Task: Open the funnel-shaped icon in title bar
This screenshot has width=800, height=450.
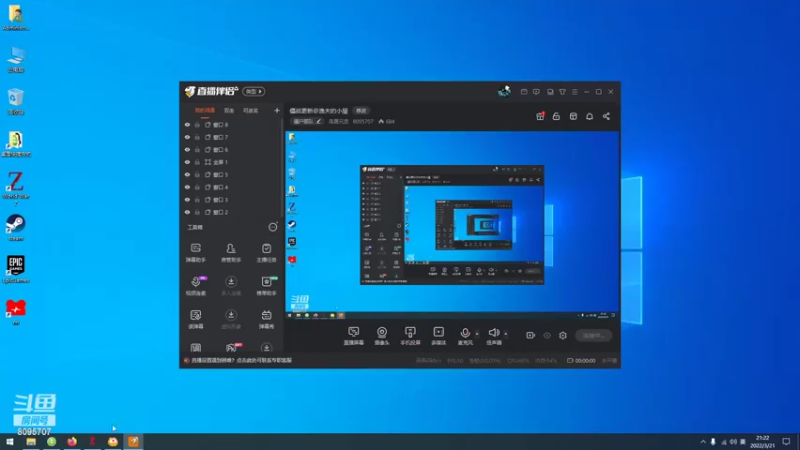Action: coord(562,92)
